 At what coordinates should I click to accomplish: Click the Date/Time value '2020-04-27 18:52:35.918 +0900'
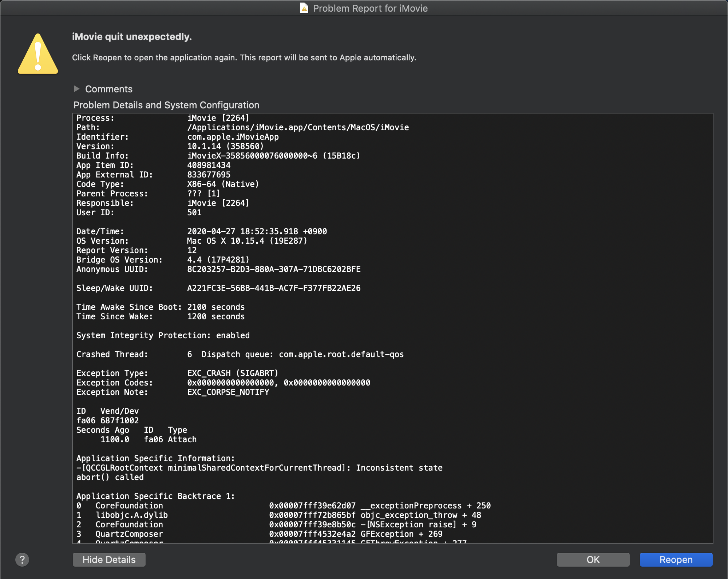coord(257,231)
